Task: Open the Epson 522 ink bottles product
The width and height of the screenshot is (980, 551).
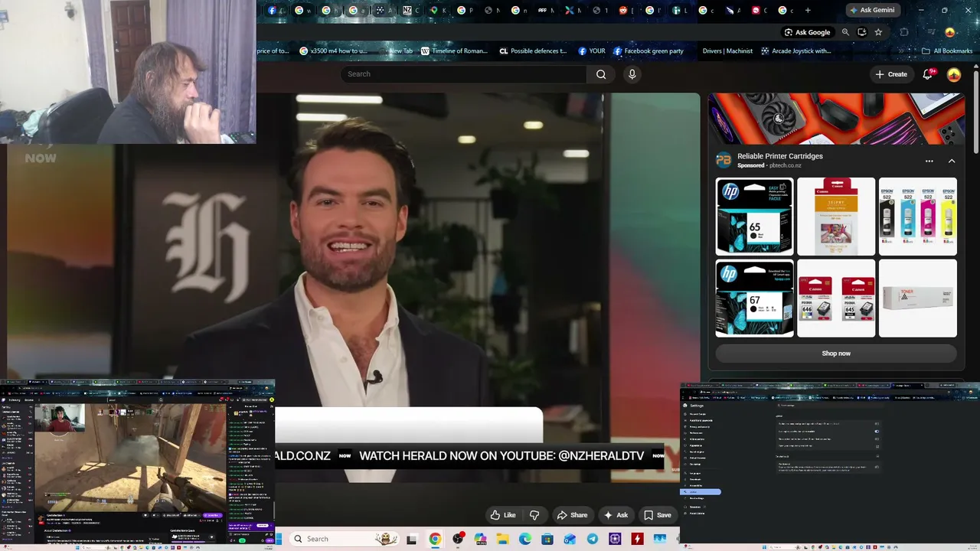Action: [918, 217]
